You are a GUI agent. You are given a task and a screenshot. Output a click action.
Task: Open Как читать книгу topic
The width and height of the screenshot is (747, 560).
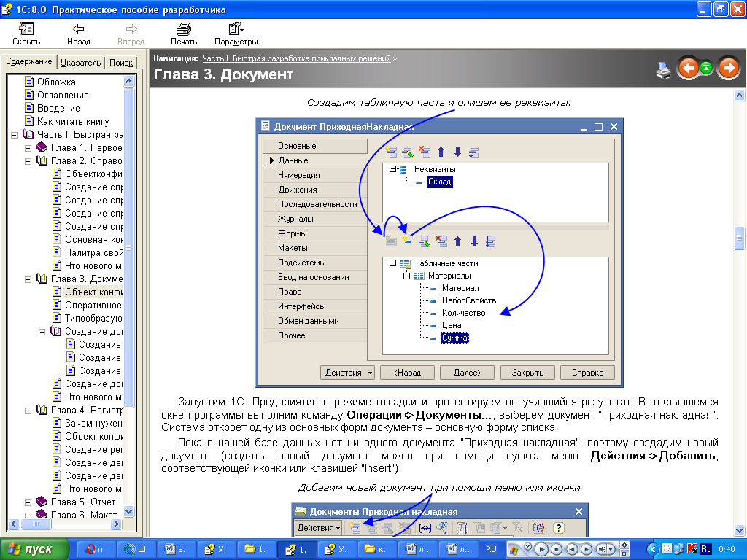(73, 122)
